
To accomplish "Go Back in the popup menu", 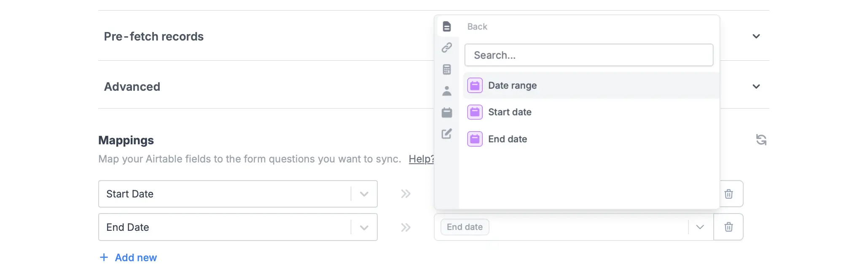I will [x=477, y=27].
